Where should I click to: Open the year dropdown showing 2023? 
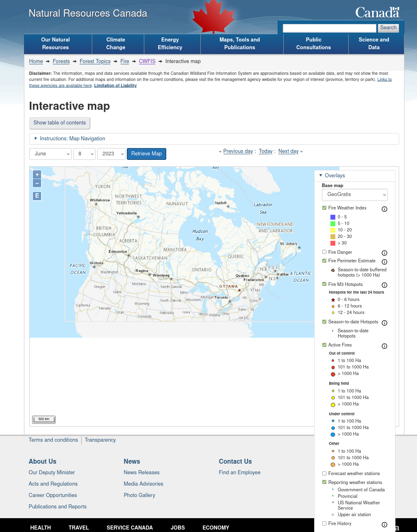(x=111, y=154)
